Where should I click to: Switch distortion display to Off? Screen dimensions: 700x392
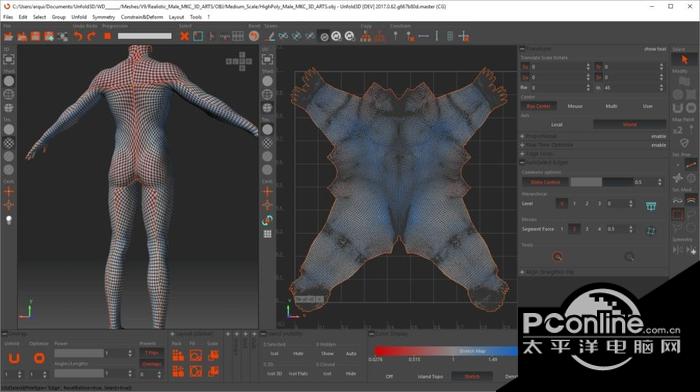tap(389, 376)
